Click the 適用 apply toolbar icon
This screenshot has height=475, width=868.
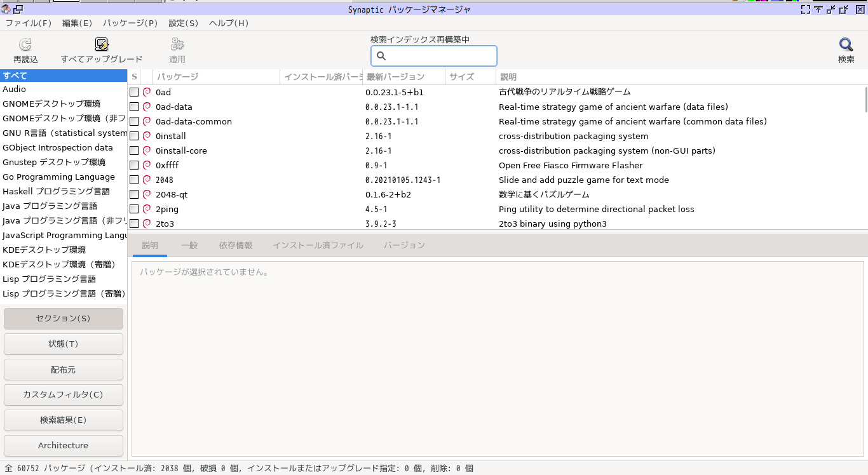(177, 44)
